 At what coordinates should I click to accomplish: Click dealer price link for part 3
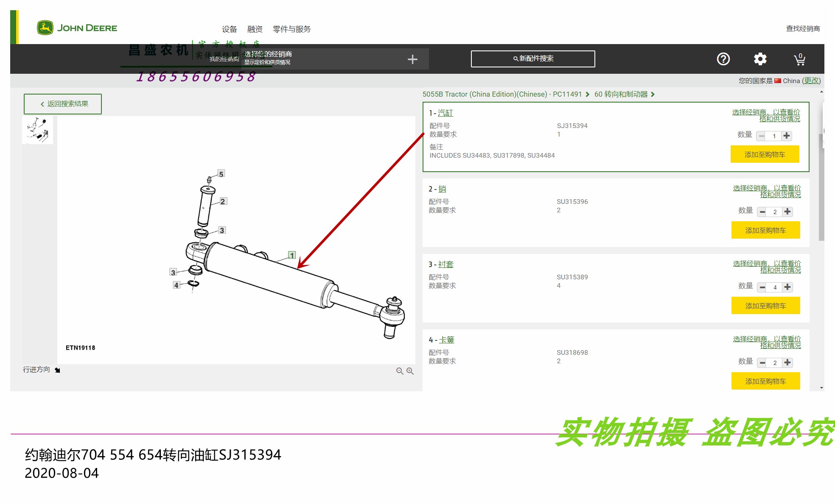click(x=767, y=267)
